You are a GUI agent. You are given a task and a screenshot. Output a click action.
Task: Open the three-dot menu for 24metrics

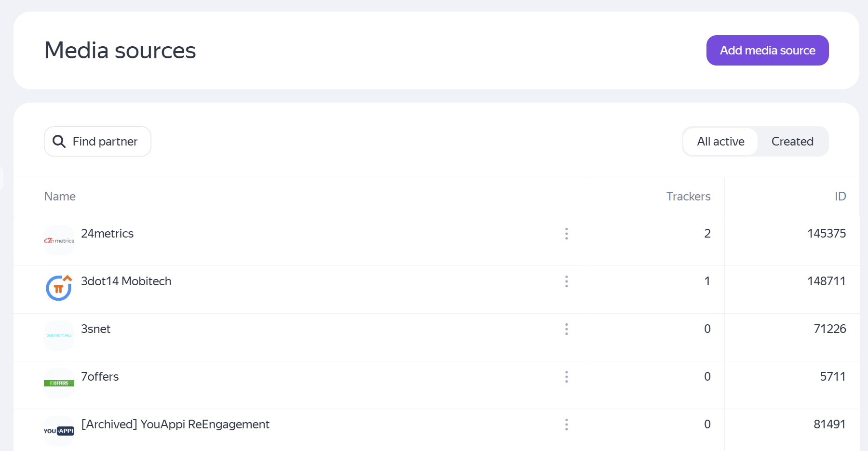pyautogui.click(x=566, y=234)
